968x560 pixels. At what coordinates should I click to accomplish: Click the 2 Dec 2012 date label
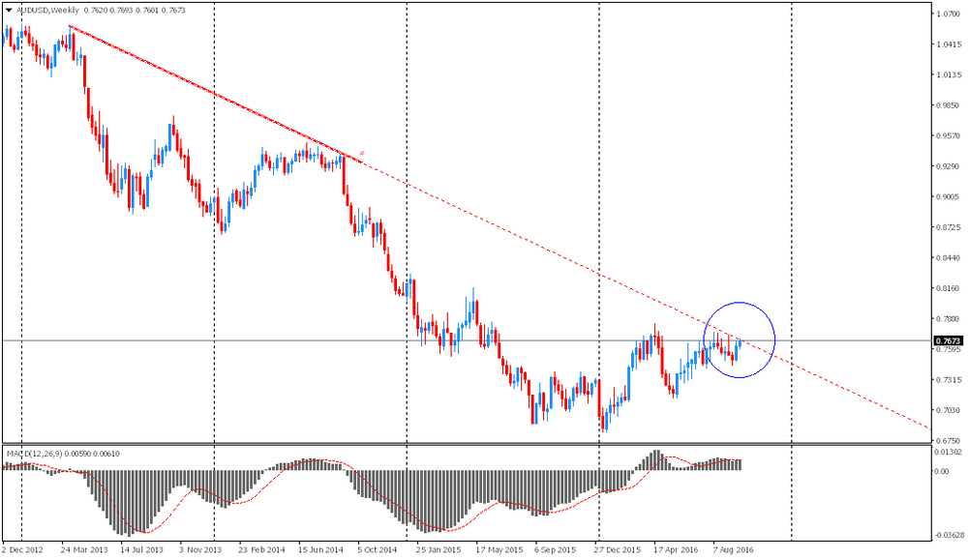[x=23, y=549]
